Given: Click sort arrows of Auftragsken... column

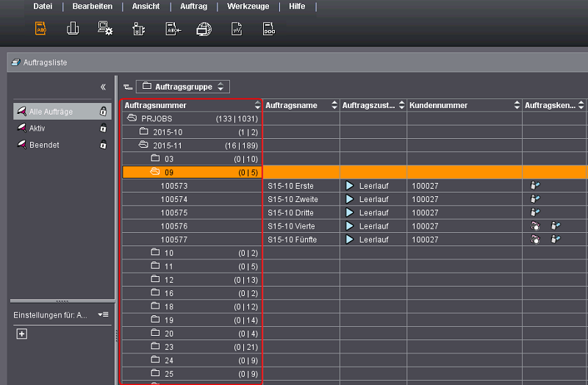Looking at the screenshot, I should click(581, 105).
